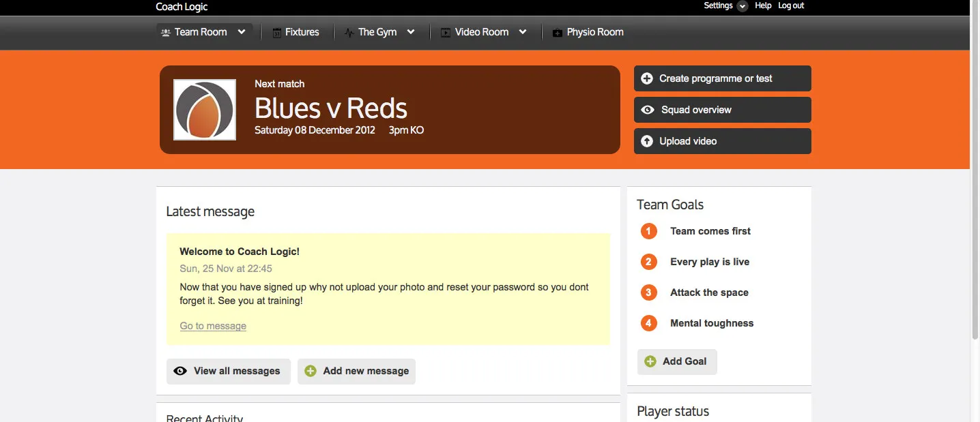The width and height of the screenshot is (980, 422).
Task: Click the Upload video button
Action: 723,141
